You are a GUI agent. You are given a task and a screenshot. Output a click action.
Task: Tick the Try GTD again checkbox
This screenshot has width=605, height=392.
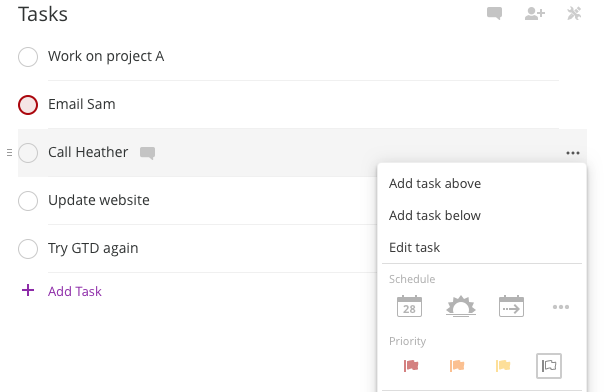click(28, 248)
